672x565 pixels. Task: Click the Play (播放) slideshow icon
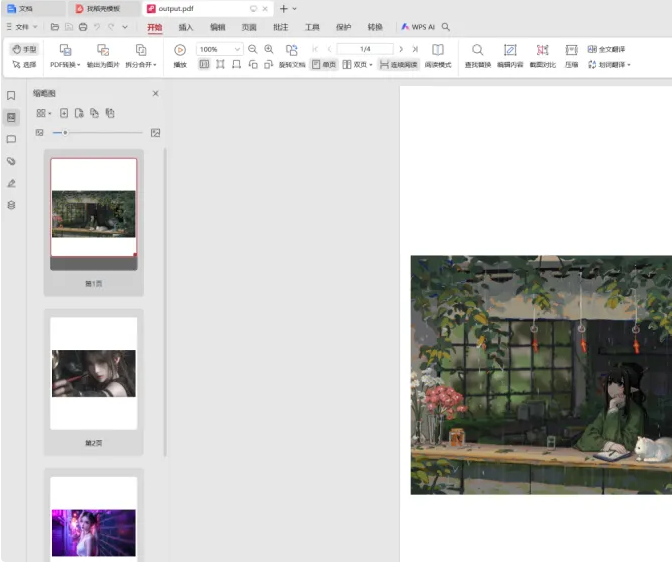pos(180,50)
